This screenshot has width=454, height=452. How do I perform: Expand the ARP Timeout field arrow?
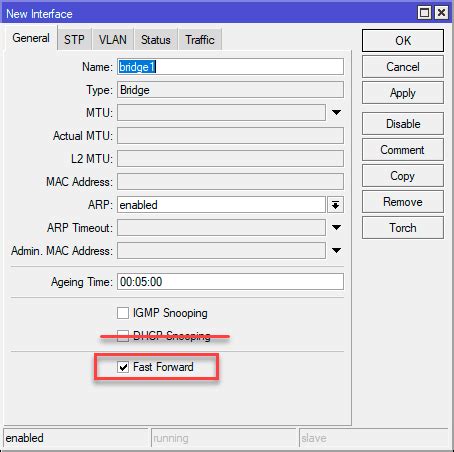tap(336, 228)
